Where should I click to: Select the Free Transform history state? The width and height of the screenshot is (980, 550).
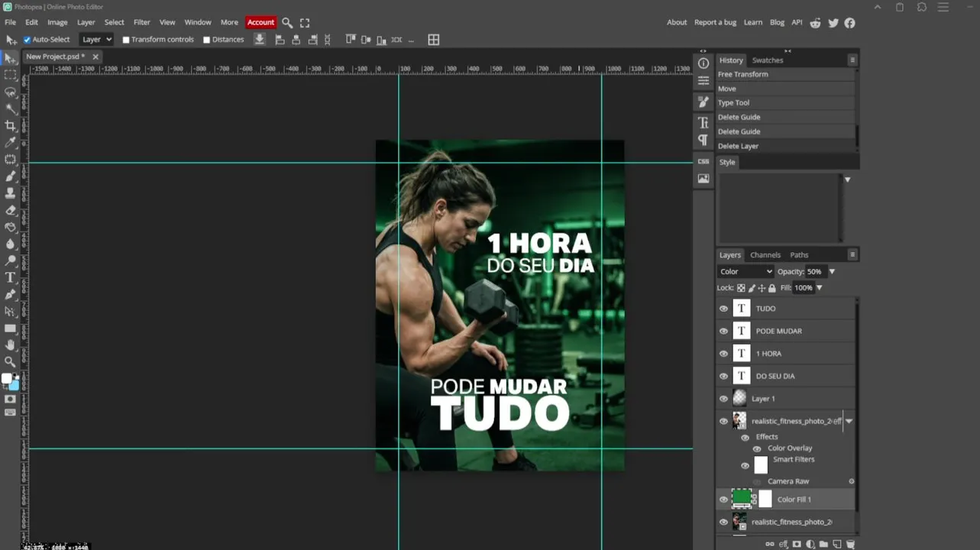click(785, 74)
